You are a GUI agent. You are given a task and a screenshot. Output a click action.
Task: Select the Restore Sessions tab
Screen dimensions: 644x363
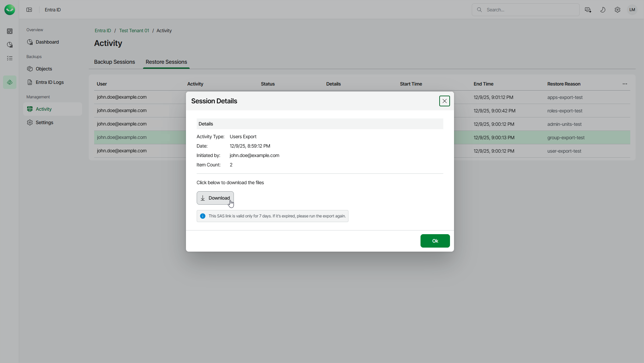(x=166, y=62)
